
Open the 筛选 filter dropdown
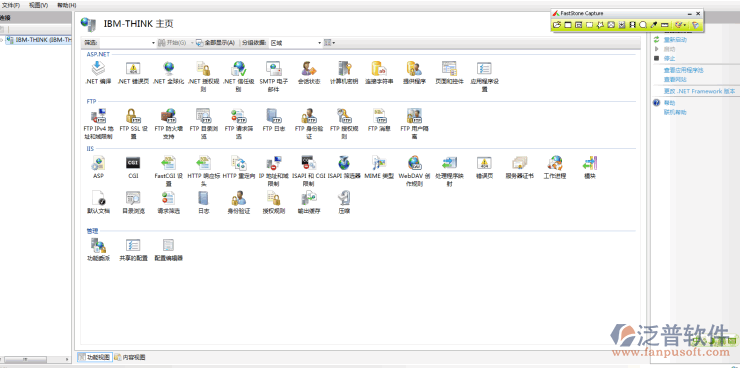pyautogui.click(x=127, y=43)
